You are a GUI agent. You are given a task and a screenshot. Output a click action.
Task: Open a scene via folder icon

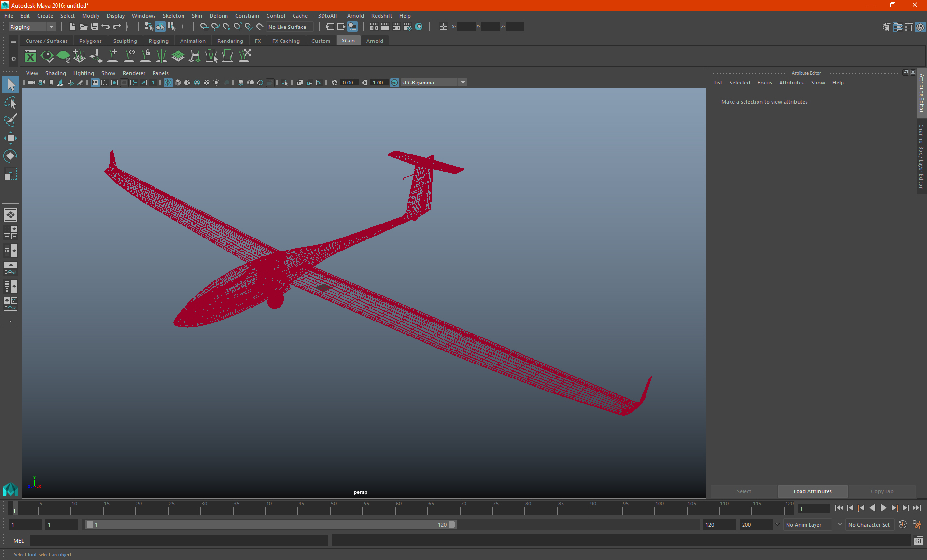(x=83, y=27)
